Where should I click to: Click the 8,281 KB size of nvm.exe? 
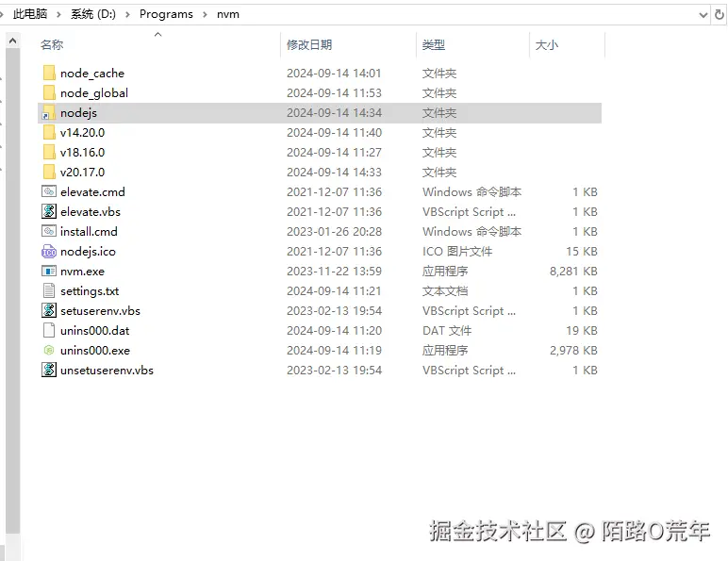tap(573, 272)
